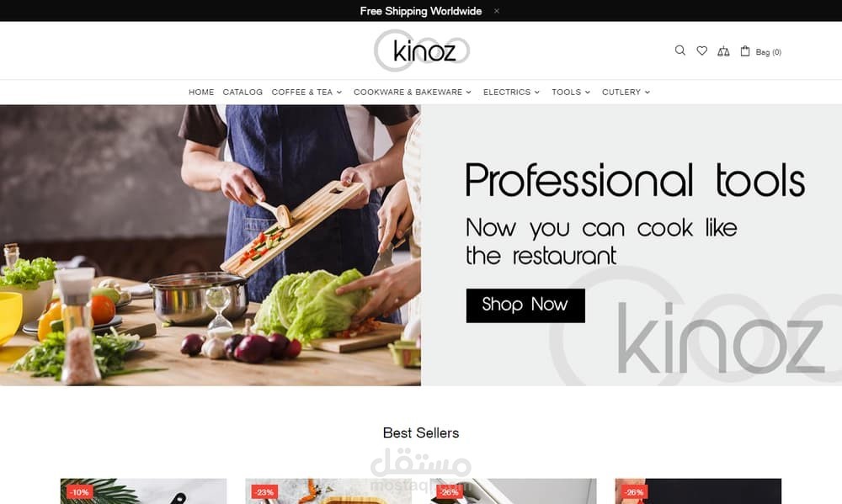Screen dimensions: 842x504
Task: Click the kinoz logo in header
Action: point(422,50)
